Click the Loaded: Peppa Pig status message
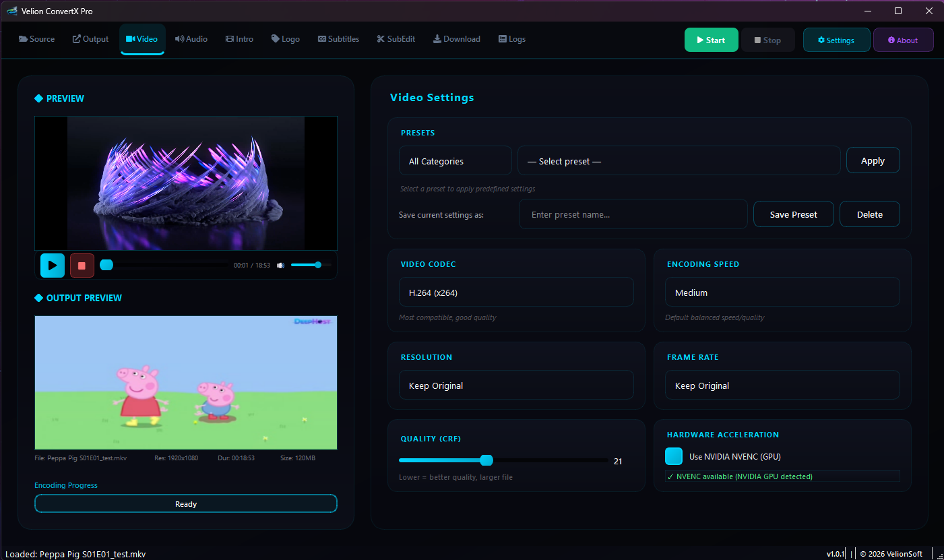The width and height of the screenshot is (944, 560). click(75, 554)
